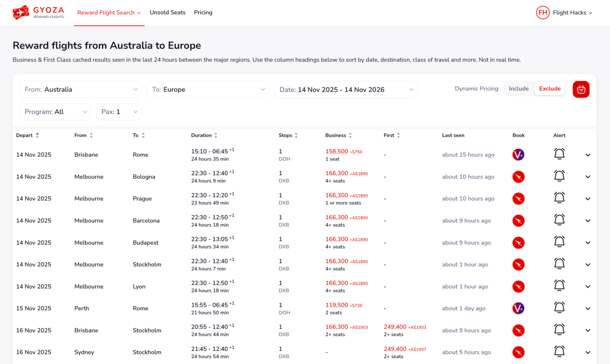Set alert bell for Melbourne to Lyon flight
This screenshot has height=364, width=610.
559,286
